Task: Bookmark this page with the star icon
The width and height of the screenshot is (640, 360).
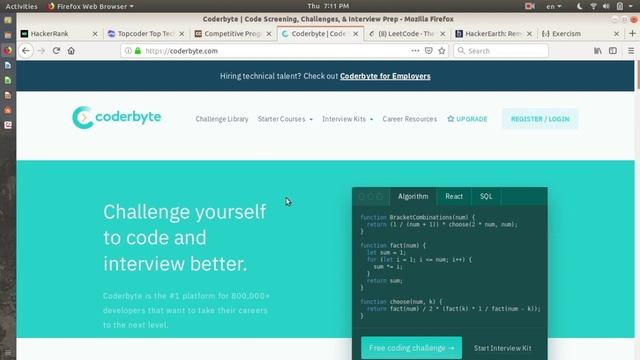Action: tap(442, 51)
